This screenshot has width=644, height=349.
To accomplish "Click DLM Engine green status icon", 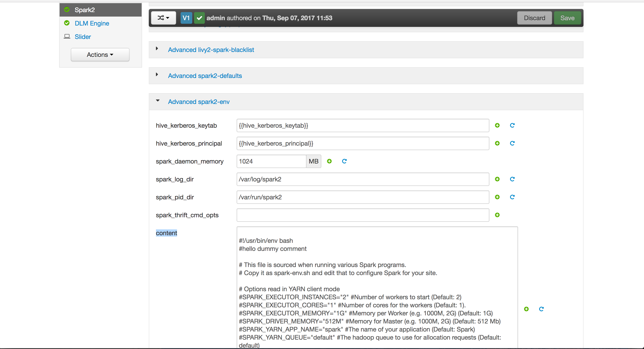I will click(x=67, y=23).
